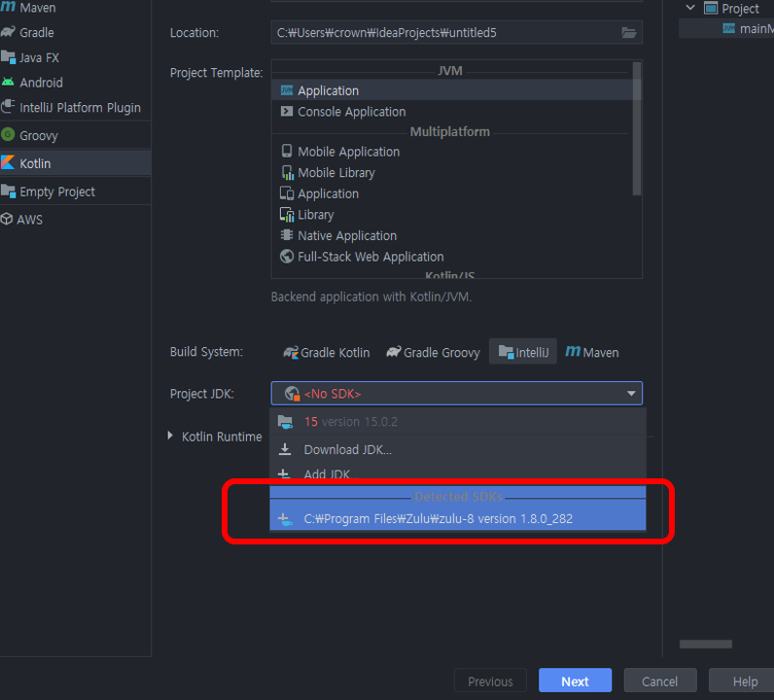Select Full-Stack Web Application template
774x700 pixels.
click(x=452, y=257)
